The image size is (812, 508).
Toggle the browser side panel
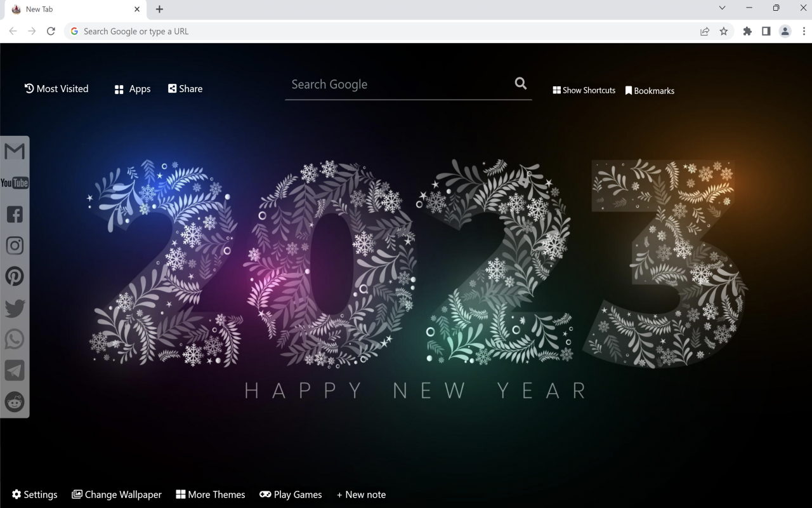point(766,31)
